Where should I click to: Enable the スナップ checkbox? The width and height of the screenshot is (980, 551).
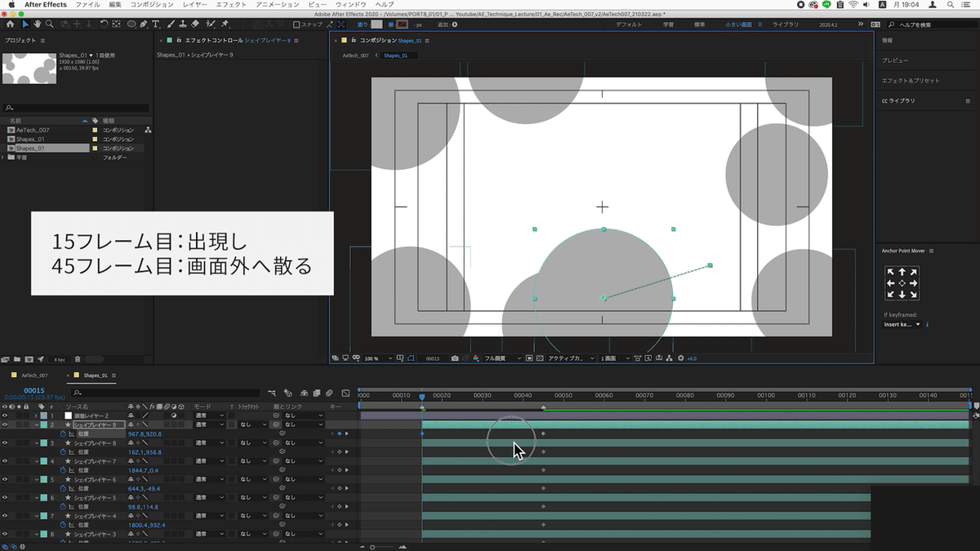coord(296,24)
